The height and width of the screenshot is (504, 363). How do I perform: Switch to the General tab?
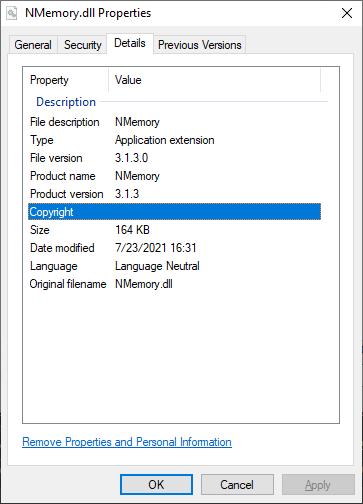tap(33, 45)
